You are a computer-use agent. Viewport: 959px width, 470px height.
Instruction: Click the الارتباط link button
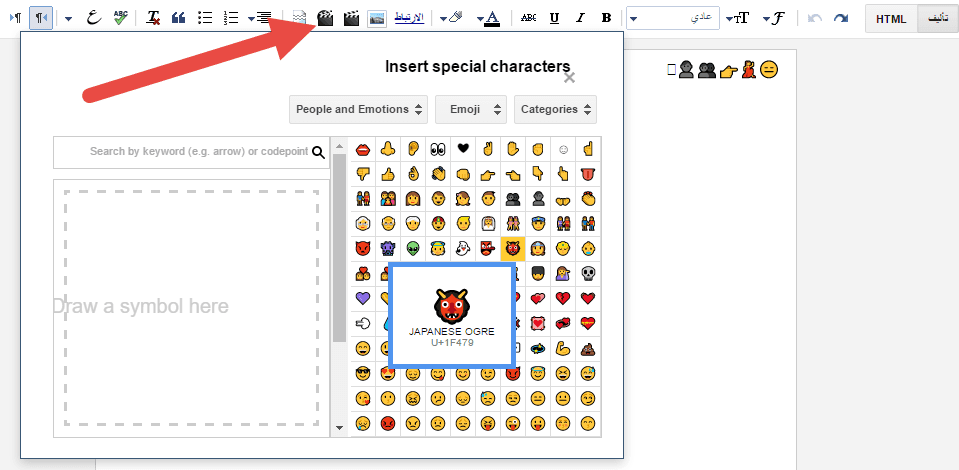[x=410, y=18]
